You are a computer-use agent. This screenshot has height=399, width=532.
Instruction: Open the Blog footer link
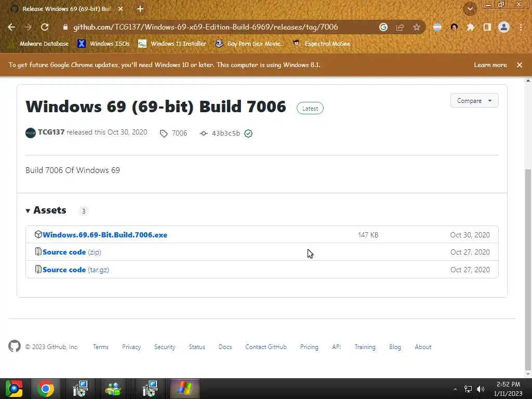pyautogui.click(x=395, y=347)
